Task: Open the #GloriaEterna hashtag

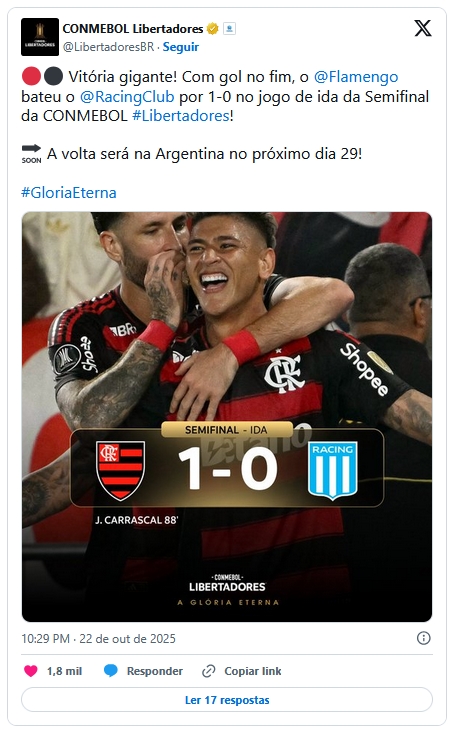Action: point(69,193)
